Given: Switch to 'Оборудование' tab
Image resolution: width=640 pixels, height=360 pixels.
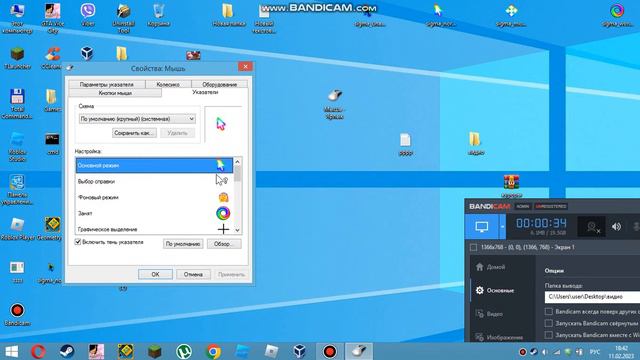Looking at the screenshot, I should 220,84.
